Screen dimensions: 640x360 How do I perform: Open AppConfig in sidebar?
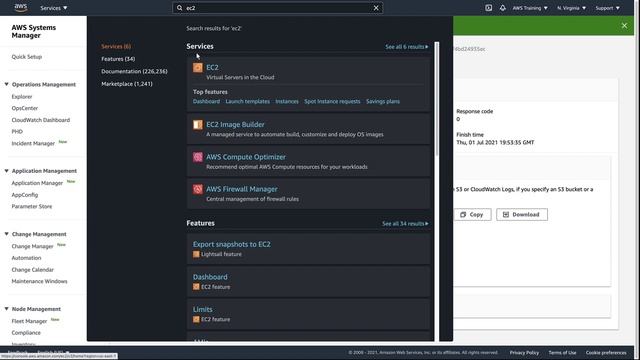[24, 195]
